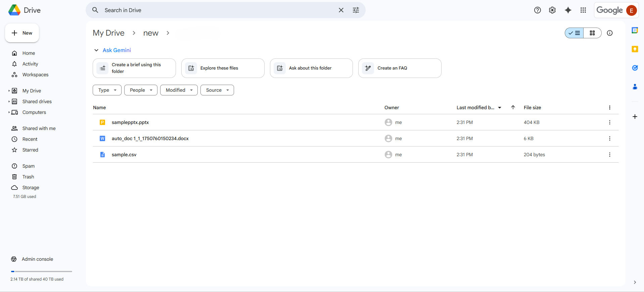Screen dimensions: 644x292
Task: Open the Type filter dropdown
Action: pyautogui.click(x=107, y=90)
